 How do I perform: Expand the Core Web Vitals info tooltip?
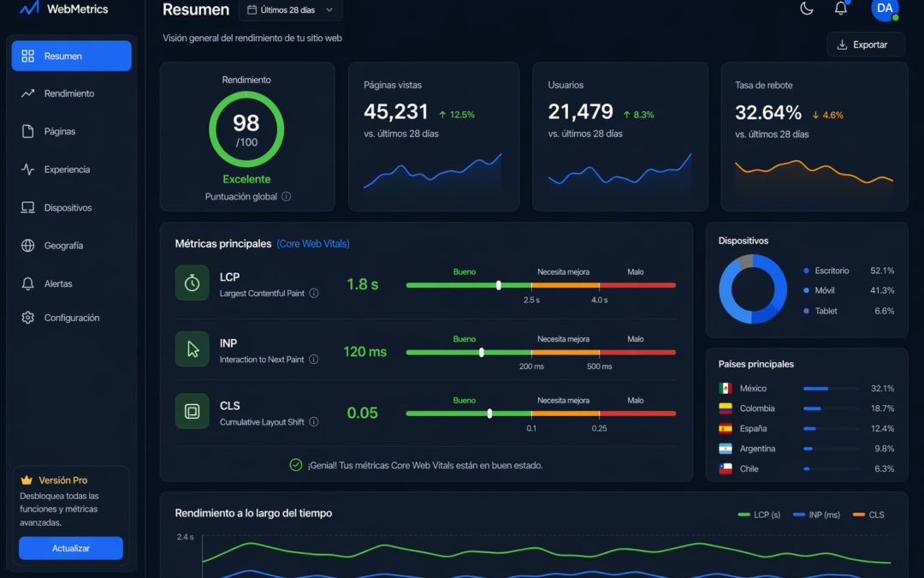tap(314, 243)
